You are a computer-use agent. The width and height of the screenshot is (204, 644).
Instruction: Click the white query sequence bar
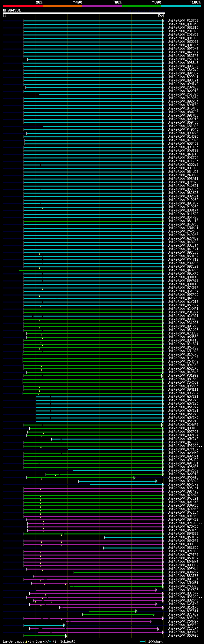tap(84, 13)
